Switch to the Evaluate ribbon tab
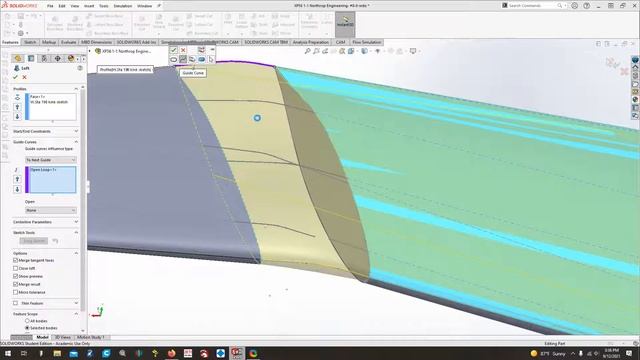This screenshot has width=640, height=360. point(68,42)
